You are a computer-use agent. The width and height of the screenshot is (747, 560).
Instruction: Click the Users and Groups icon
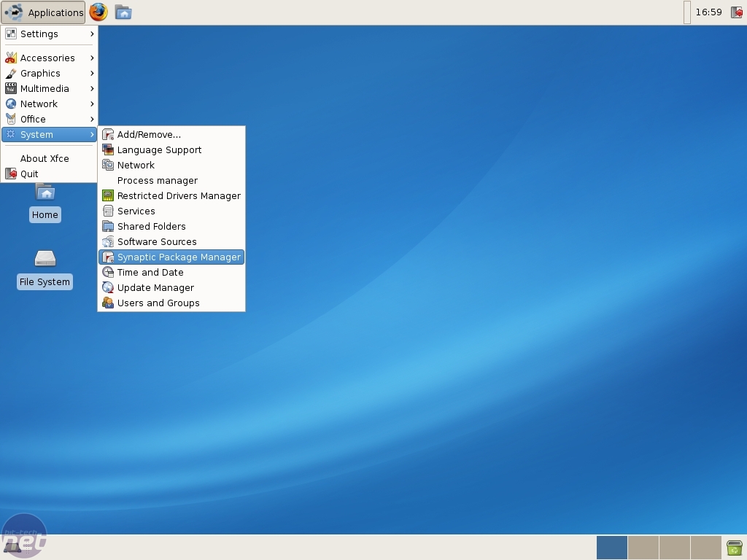coord(108,303)
